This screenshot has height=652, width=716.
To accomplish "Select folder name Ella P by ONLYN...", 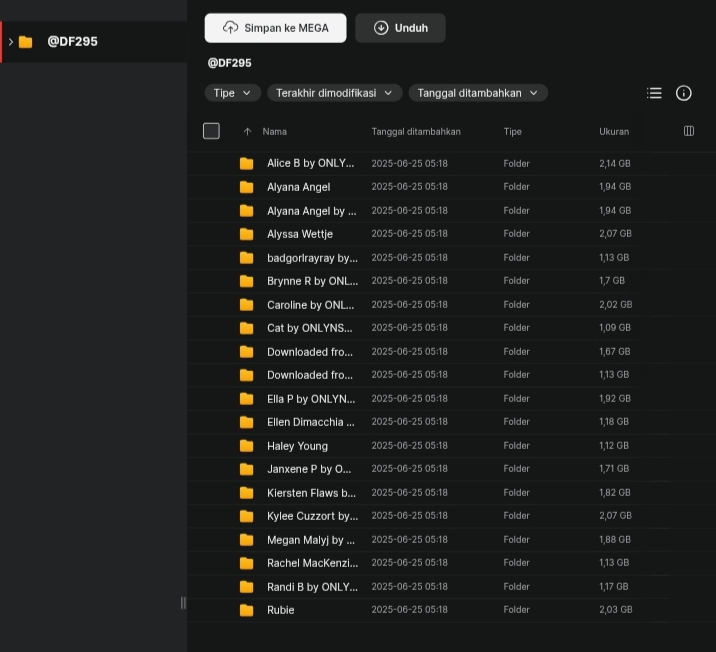I will (x=311, y=399).
